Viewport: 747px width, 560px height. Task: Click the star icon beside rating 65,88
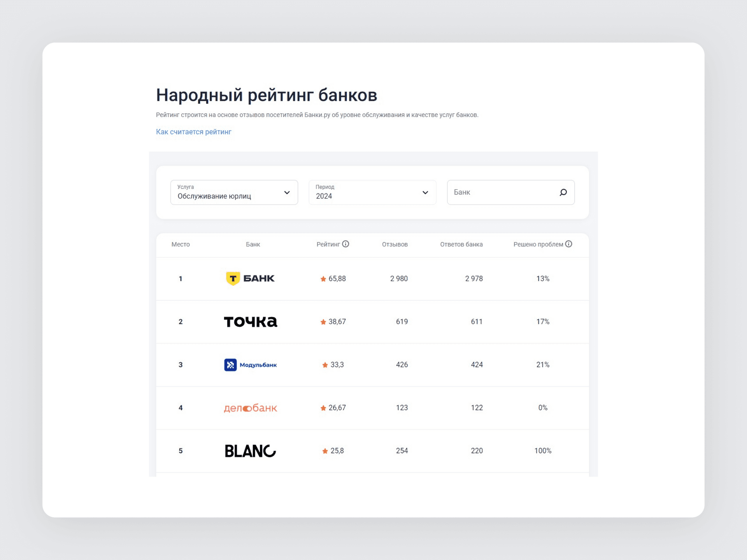click(x=323, y=279)
